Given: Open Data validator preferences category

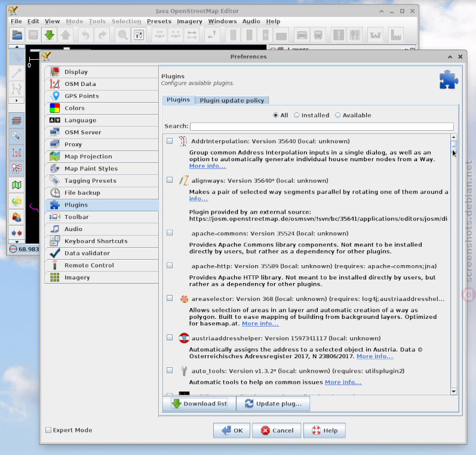Looking at the screenshot, I should (102, 253).
